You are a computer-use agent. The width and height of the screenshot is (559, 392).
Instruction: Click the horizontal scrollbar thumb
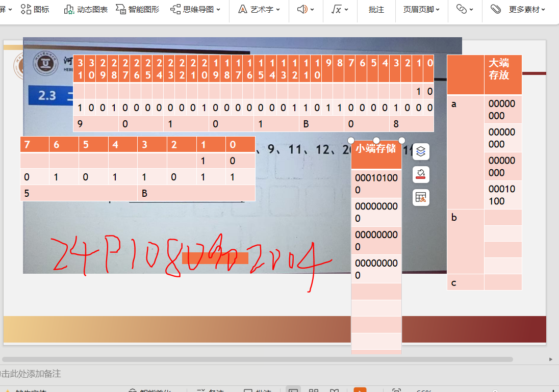258,359
